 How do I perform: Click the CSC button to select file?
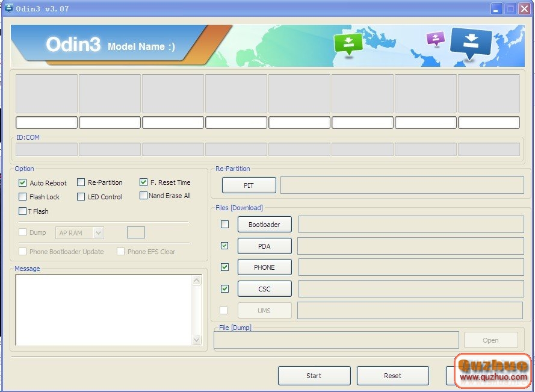click(x=264, y=289)
